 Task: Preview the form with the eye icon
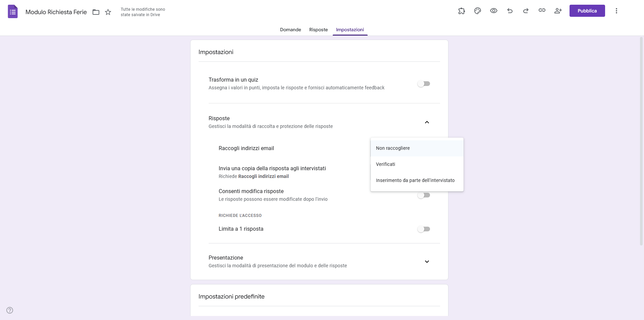point(493,11)
